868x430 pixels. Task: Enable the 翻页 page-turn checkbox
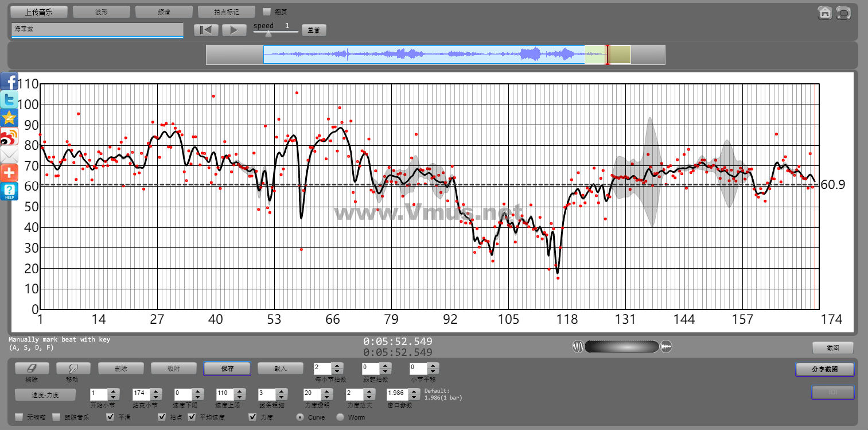266,11
